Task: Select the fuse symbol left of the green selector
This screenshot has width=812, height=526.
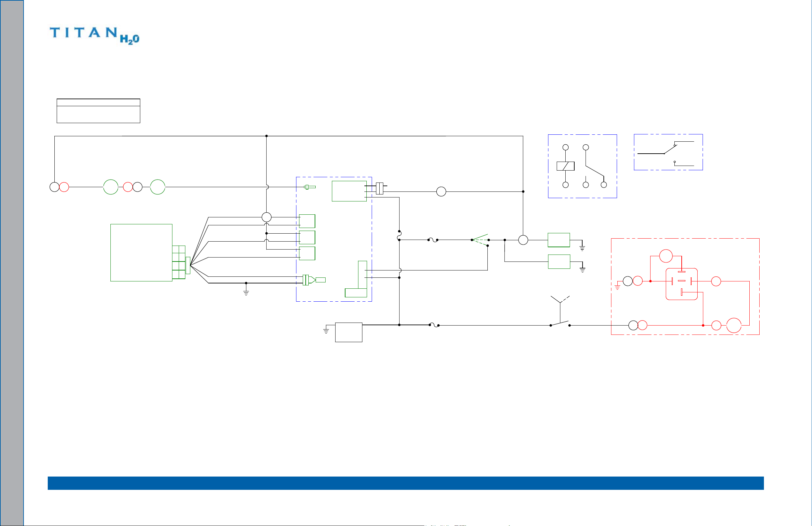Action: point(433,240)
